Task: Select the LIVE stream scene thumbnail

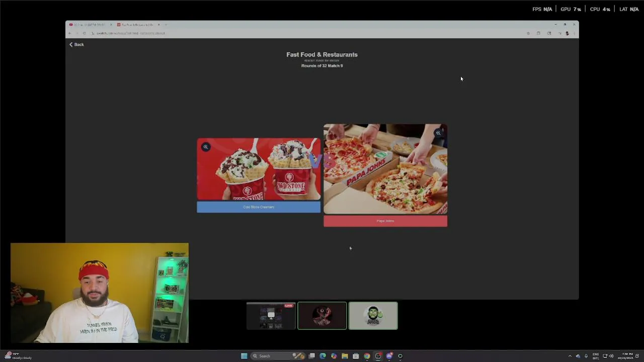Action: click(x=271, y=316)
